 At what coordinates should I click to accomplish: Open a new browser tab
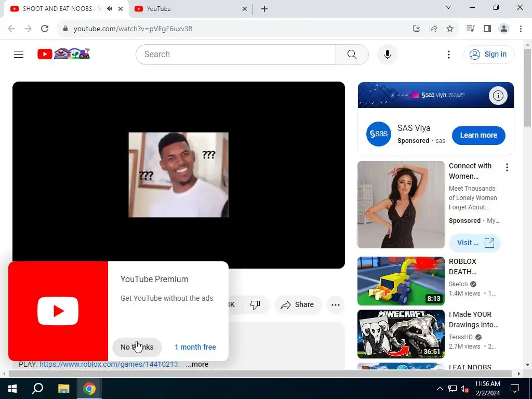click(x=264, y=9)
